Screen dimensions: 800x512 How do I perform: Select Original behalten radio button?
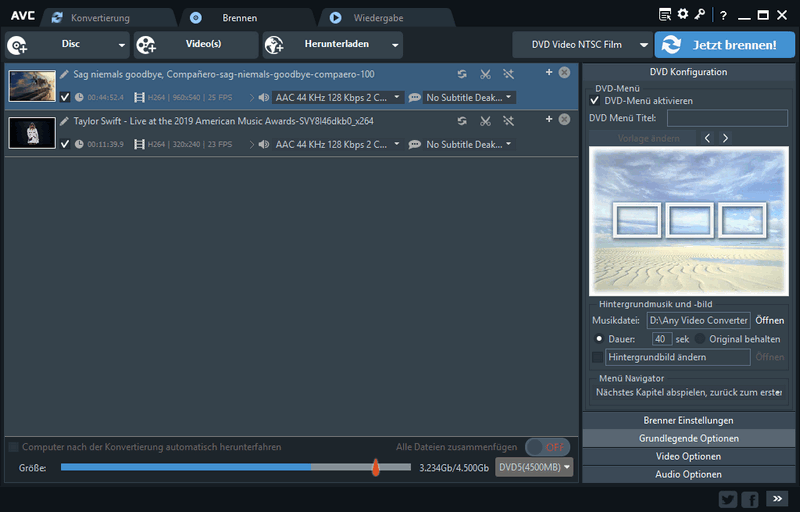coord(700,339)
